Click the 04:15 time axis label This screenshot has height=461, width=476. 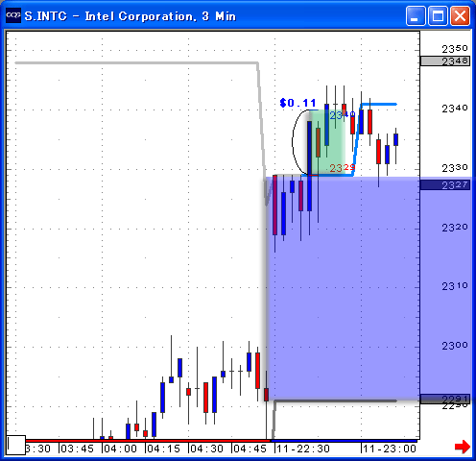pos(163,449)
